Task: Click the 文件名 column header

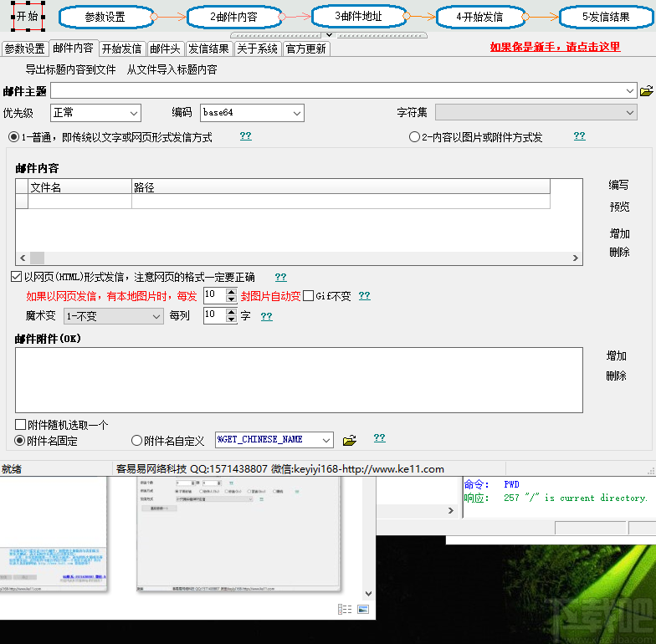Action: [x=80, y=187]
